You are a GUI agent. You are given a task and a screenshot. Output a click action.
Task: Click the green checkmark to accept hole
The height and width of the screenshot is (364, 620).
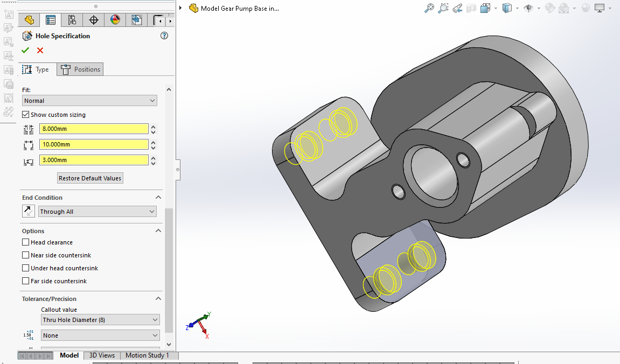pos(25,50)
